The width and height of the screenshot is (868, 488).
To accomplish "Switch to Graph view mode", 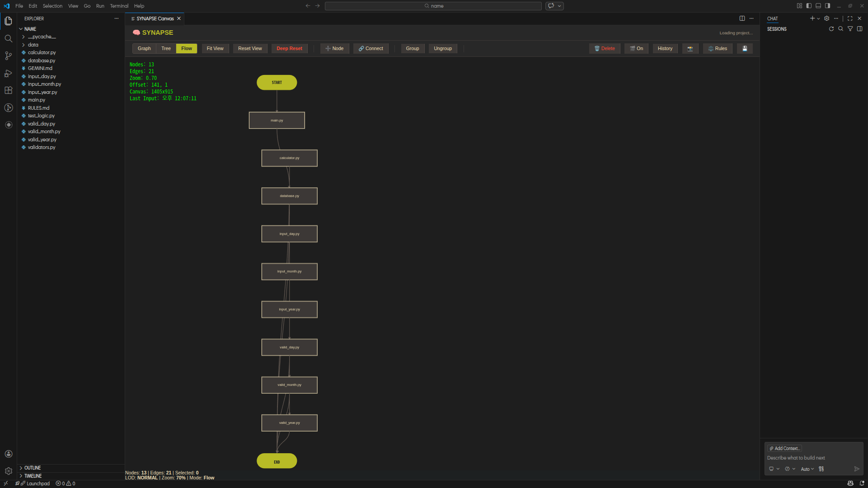I will [x=144, y=49].
